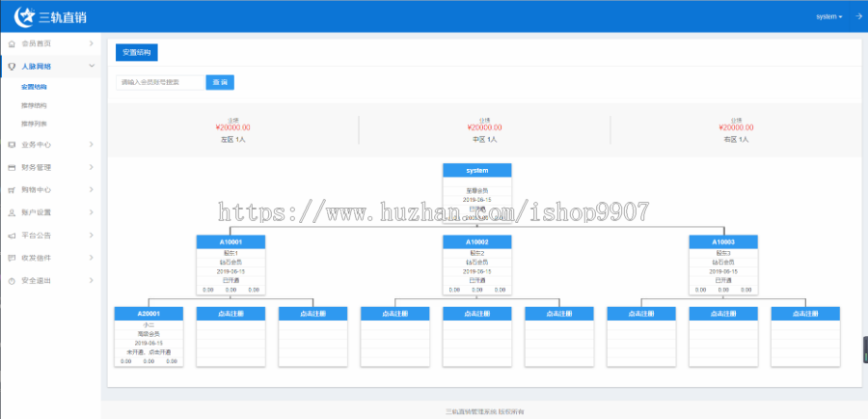Image resolution: width=868 pixels, height=419 pixels.
Task: Click the power icon beside 安全退出
Action: click(12, 281)
